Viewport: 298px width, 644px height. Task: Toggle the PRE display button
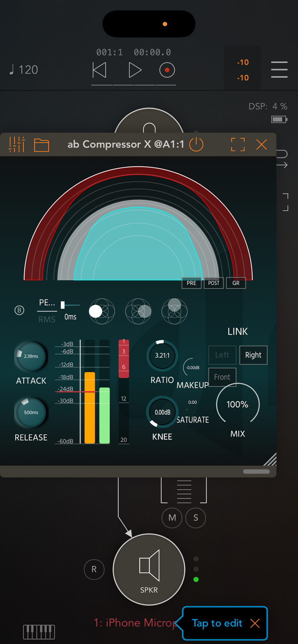[192, 283]
